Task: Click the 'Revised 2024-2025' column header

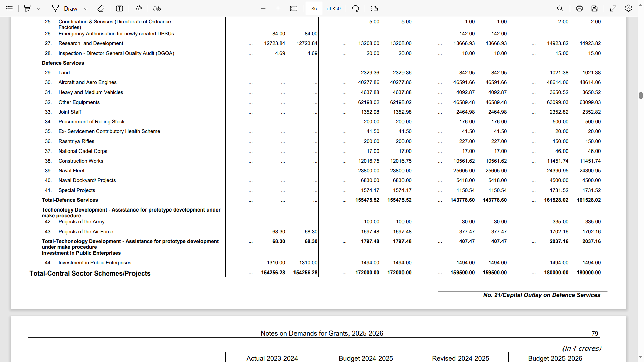Action: coord(461,358)
